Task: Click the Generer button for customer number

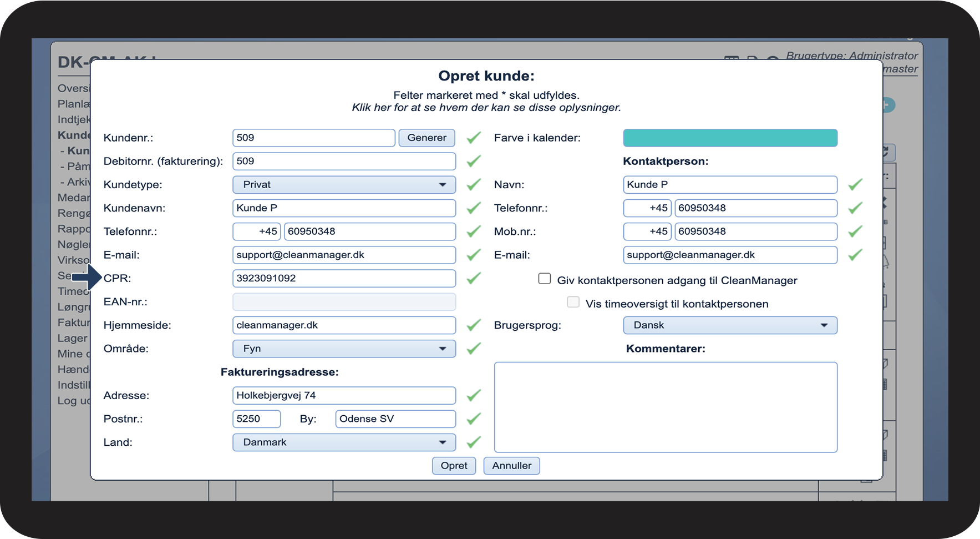Action: [426, 138]
